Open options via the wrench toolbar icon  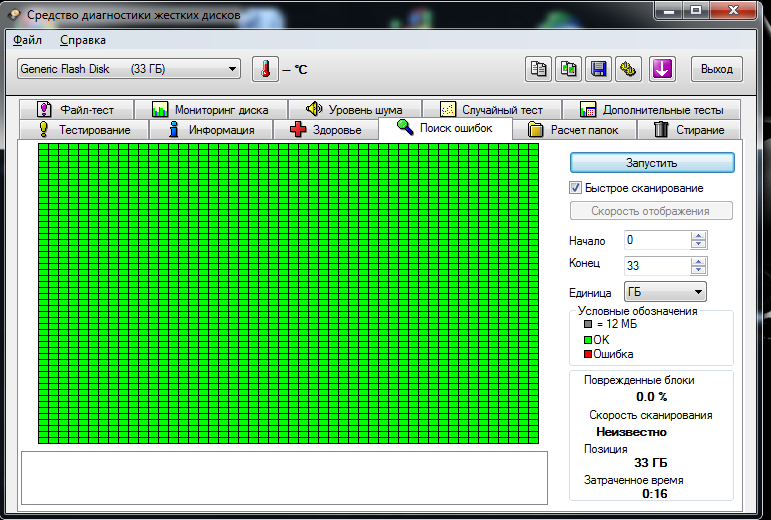[628, 69]
